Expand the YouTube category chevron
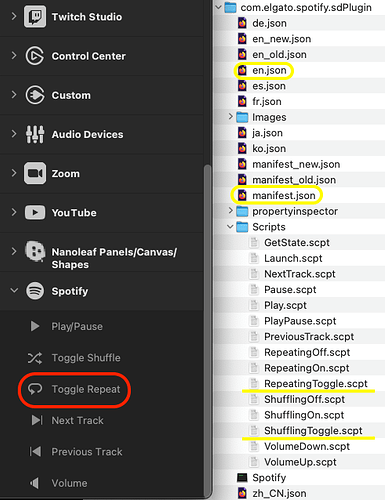The height and width of the screenshot is (500, 385). pyautogui.click(x=14, y=212)
